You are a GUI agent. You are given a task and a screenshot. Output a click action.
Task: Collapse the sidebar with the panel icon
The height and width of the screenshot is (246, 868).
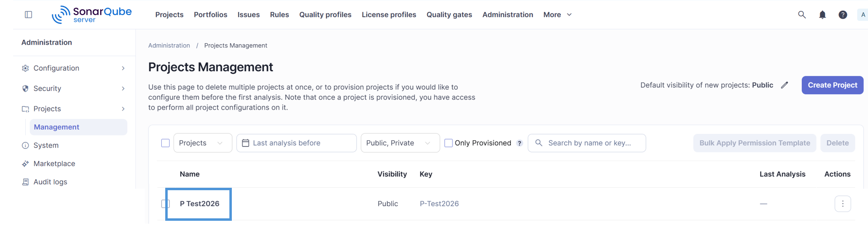coord(29,15)
